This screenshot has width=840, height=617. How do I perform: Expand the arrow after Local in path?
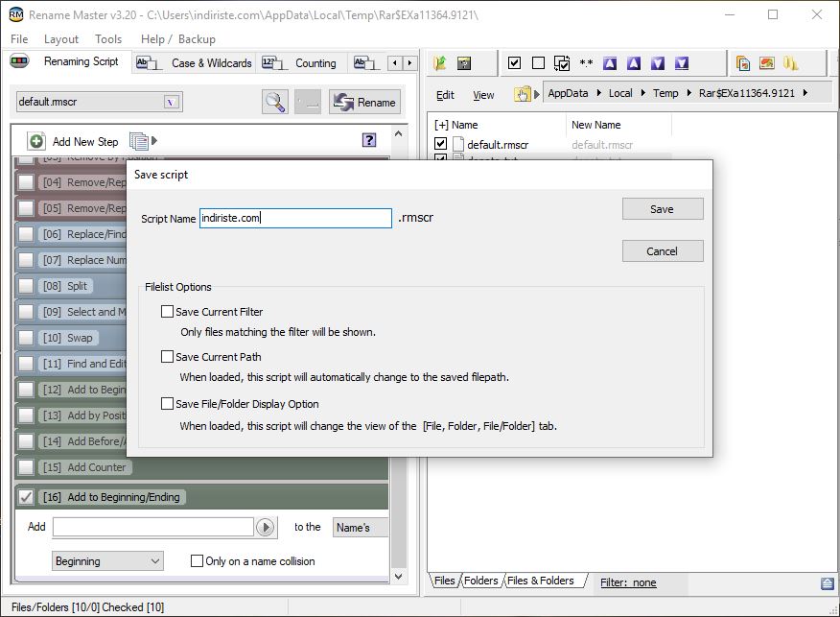coord(642,93)
